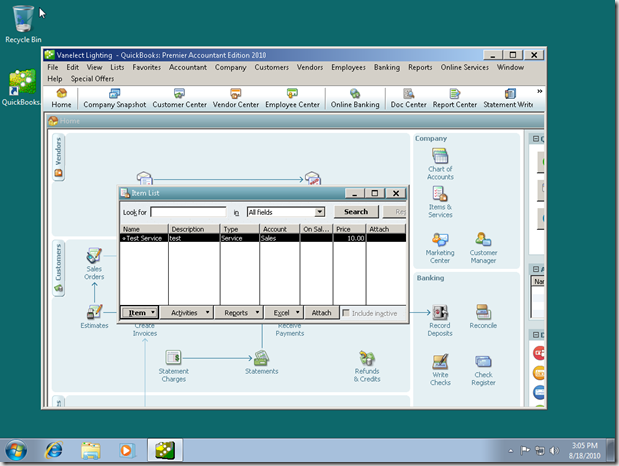Click the Look for text field
Viewport: 619px width, 466px height.
tap(188, 212)
